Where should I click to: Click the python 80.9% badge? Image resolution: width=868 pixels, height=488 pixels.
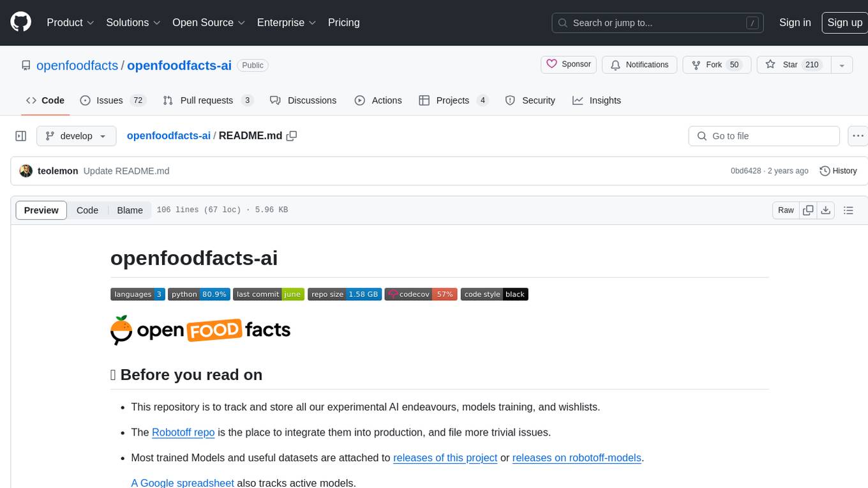[199, 294]
